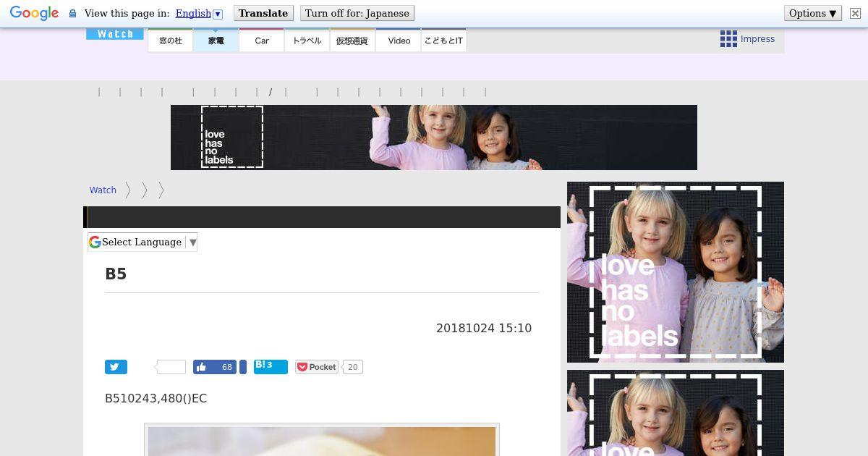Click the Hatena bookmark B! button

pos(271,367)
